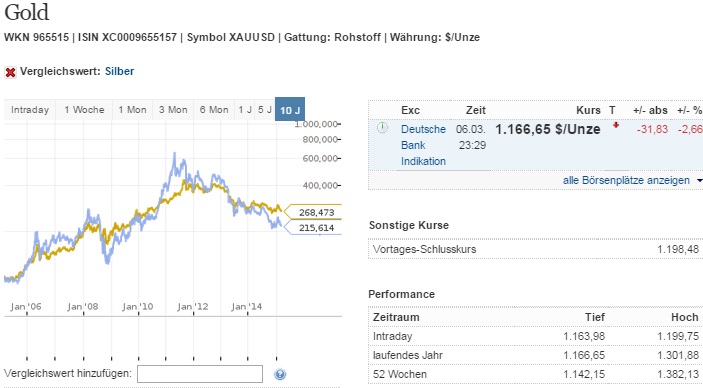Select the 5 J chart tab

click(265, 110)
